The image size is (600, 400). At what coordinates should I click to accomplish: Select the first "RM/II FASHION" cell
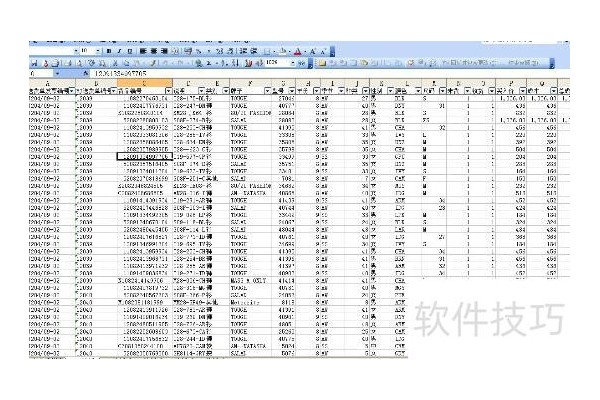pyautogui.click(x=250, y=113)
